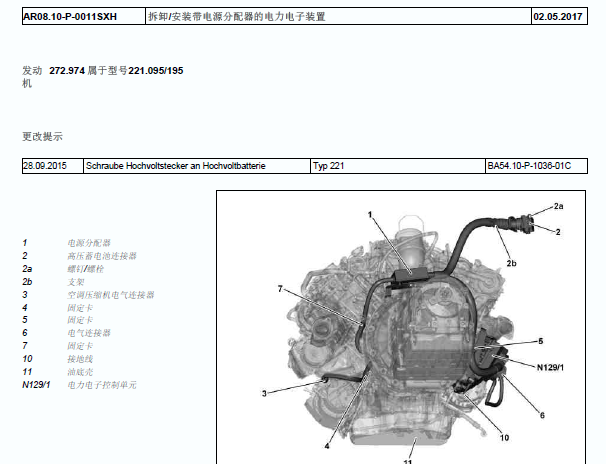Click legend entry 11 油底壳

58,372
